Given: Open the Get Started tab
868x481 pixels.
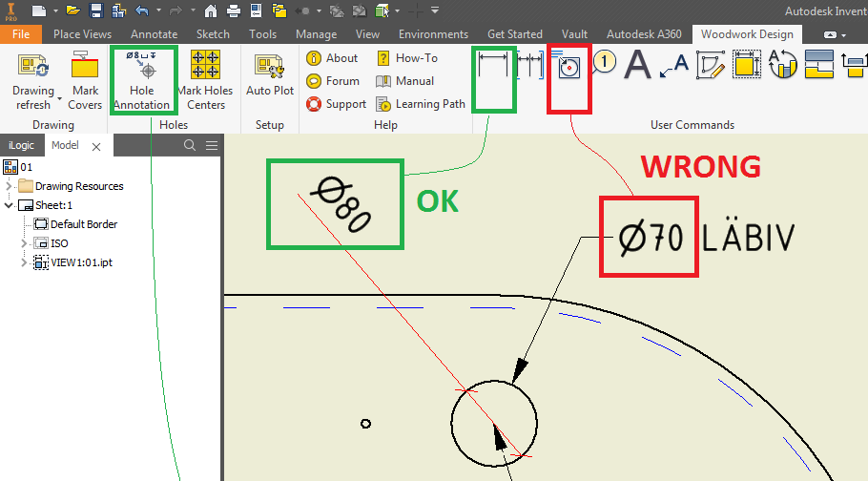Looking at the screenshot, I should [x=515, y=34].
